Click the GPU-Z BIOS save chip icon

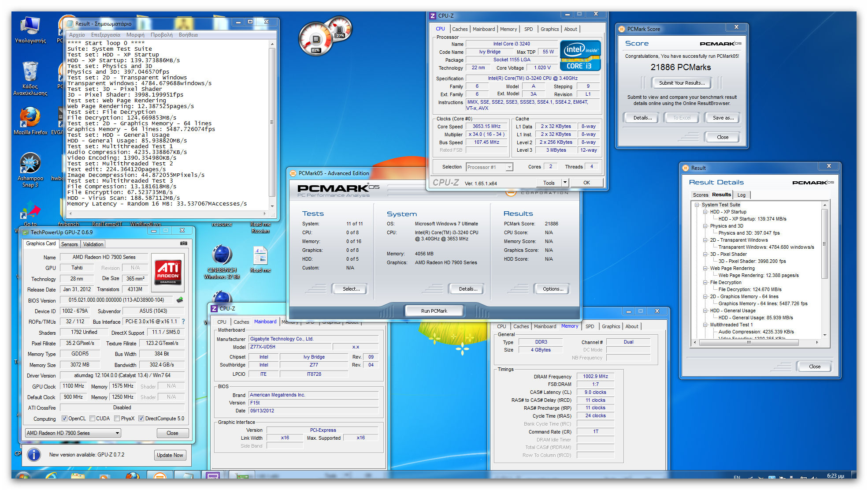[180, 300]
